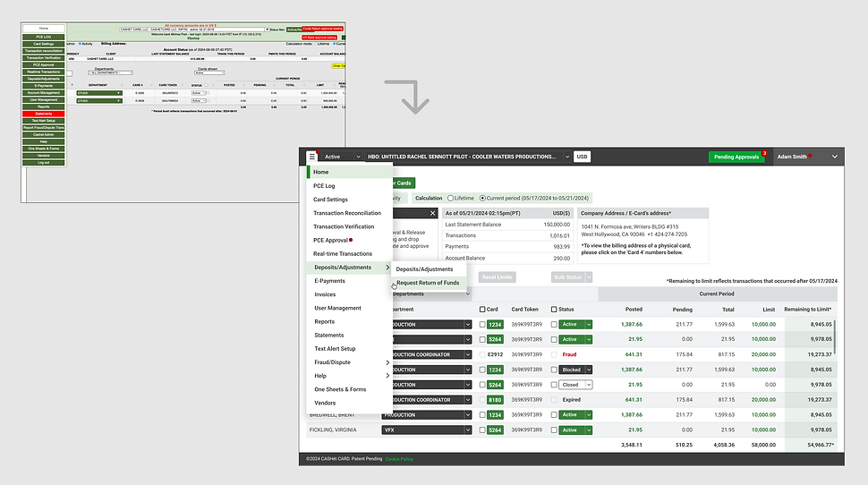Open green card badge 8180
The width and height of the screenshot is (868, 485).
[x=495, y=400]
